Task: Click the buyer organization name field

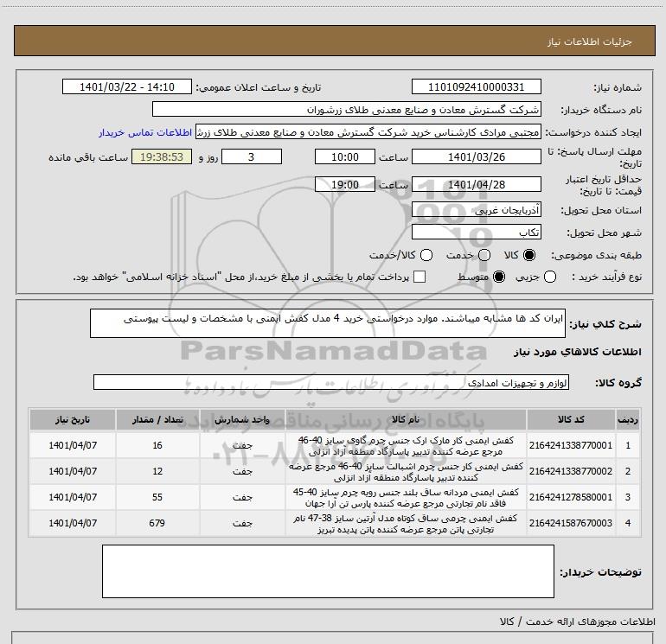Action: [x=347, y=110]
